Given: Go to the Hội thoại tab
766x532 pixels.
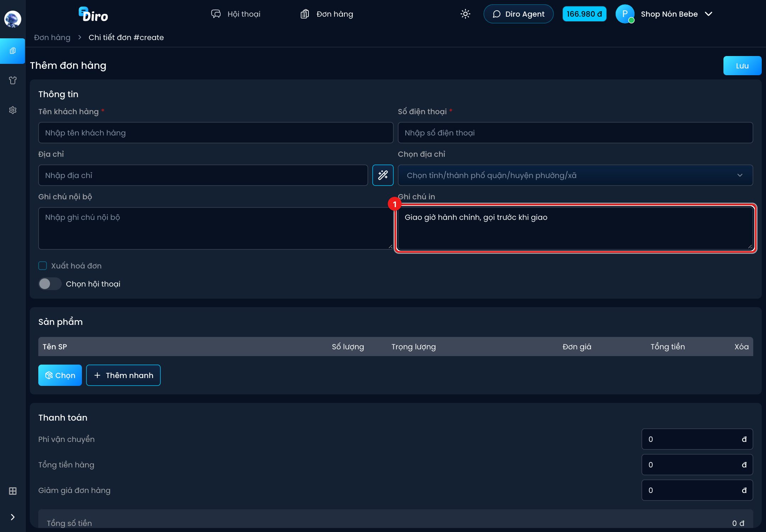Looking at the screenshot, I should pyautogui.click(x=236, y=14).
